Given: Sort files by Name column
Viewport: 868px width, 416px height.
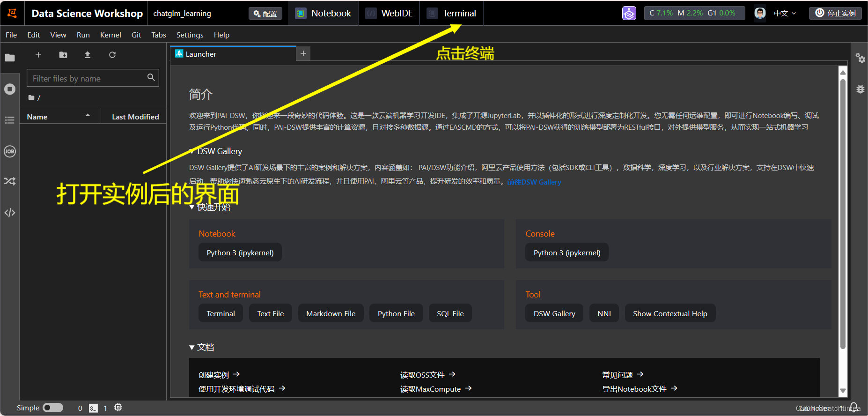Looking at the screenshot, I should (x=60, y=117).
